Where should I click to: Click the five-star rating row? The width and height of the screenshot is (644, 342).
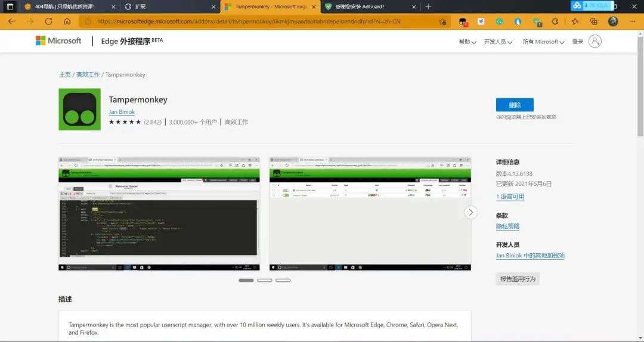(125, 122)
